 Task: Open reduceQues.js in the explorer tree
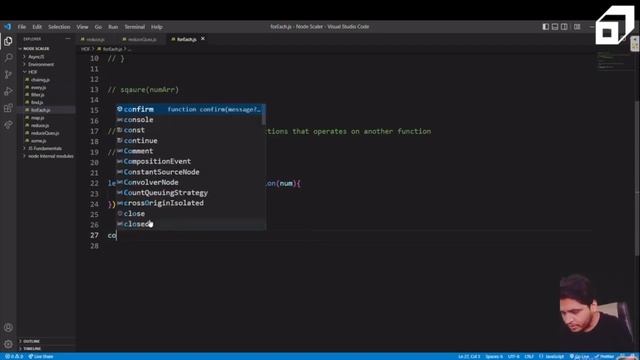[45, 133]
